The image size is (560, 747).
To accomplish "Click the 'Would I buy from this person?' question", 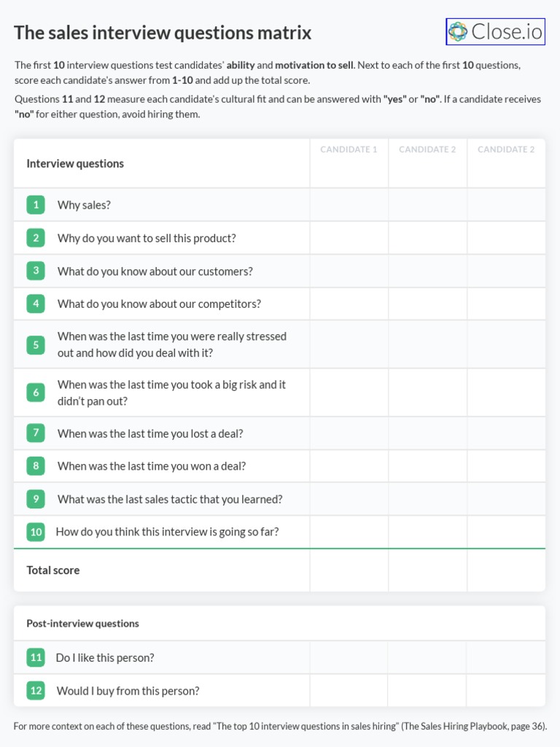I will 128,691.
